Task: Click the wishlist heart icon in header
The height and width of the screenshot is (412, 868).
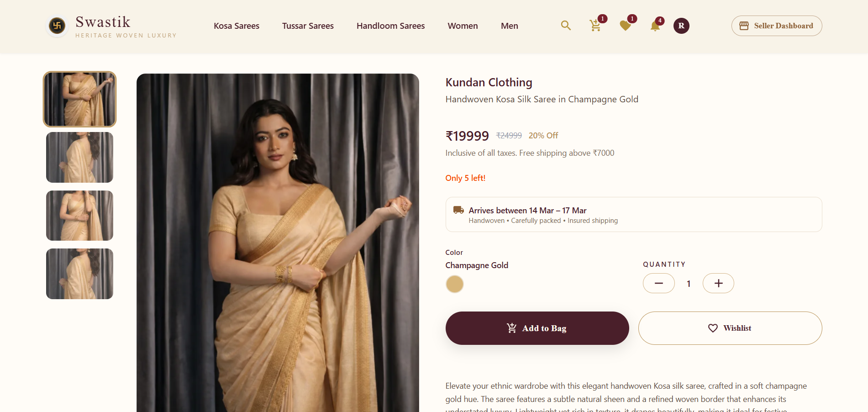Action: [x=625, y=26]
